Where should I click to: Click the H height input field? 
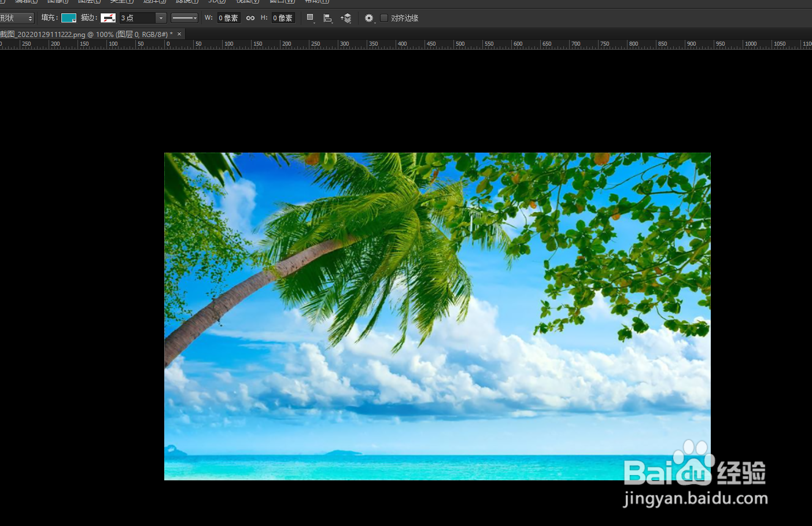coord(283,18)
